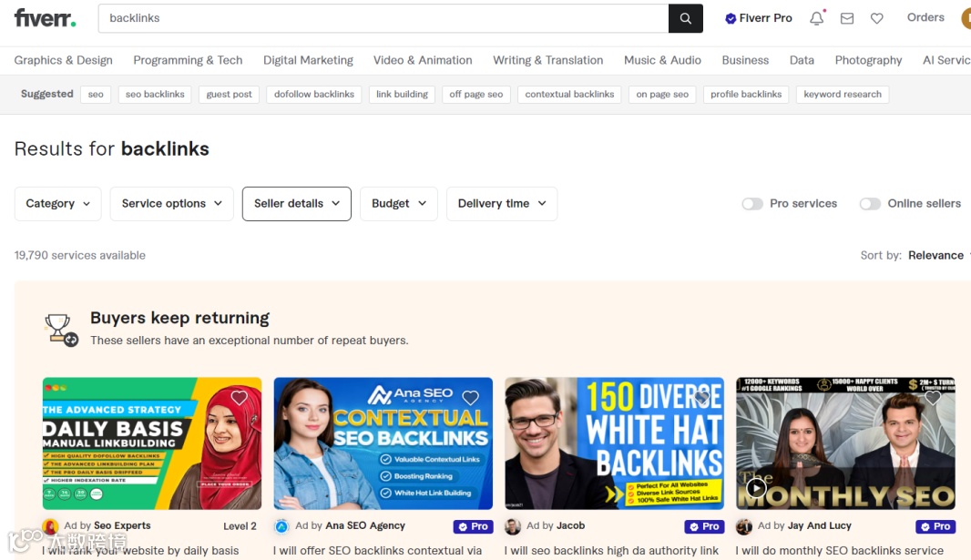Open gig 'I will offer SEO backlinks contextual via'
This screenshot has width=971, height=560.
pos(377,551)
